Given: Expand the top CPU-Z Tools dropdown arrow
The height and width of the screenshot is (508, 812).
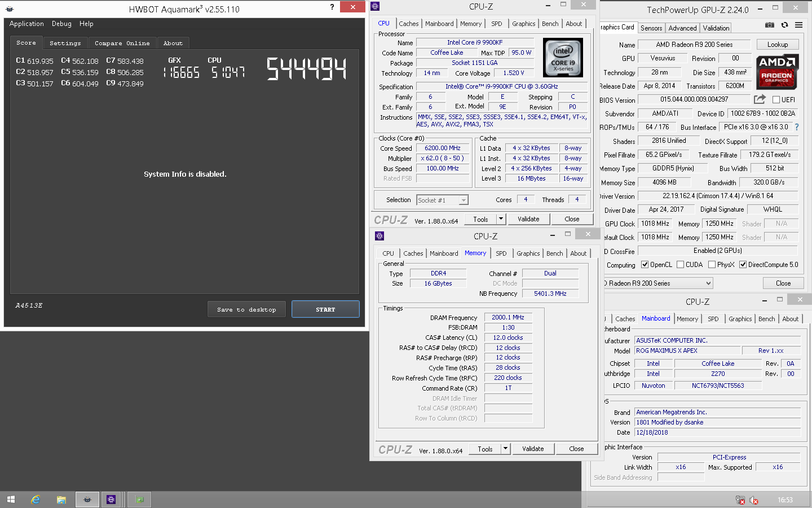Looking at the screenshot, I should point(501,219).
